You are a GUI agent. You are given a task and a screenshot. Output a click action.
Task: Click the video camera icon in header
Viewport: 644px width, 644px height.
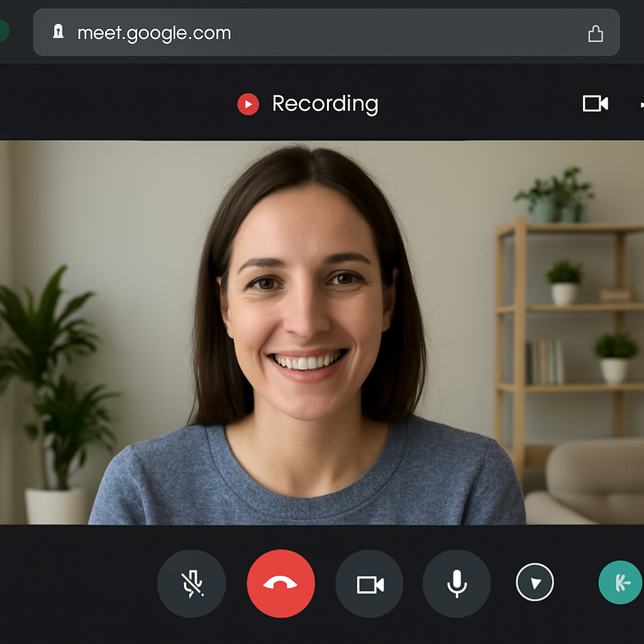click(595, 104)
